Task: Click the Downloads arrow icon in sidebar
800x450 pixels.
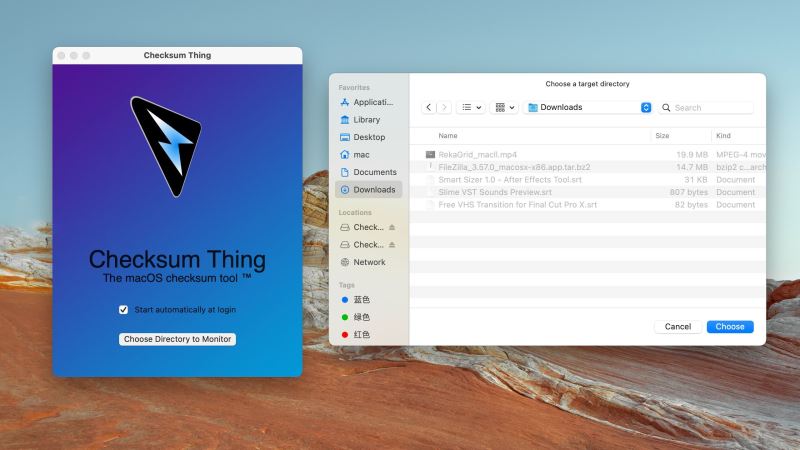Action: pos(345,190)
